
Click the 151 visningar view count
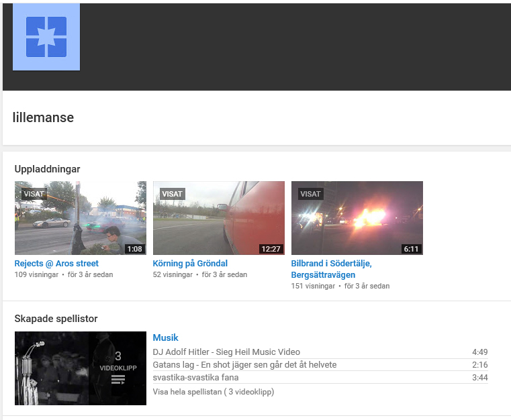coord(313,286)
